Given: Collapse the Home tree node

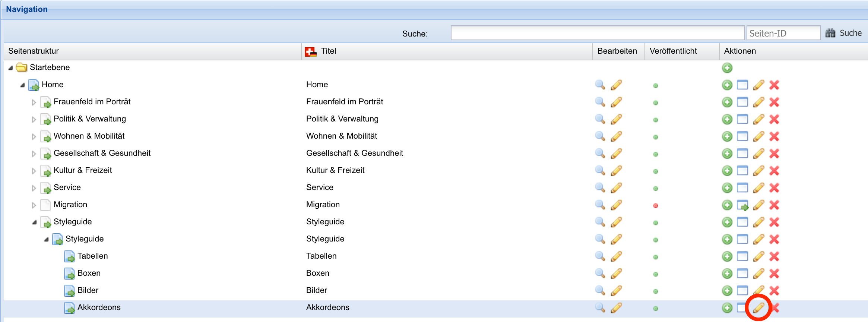Looking at the screenshot, I should [x=22, y=85].
